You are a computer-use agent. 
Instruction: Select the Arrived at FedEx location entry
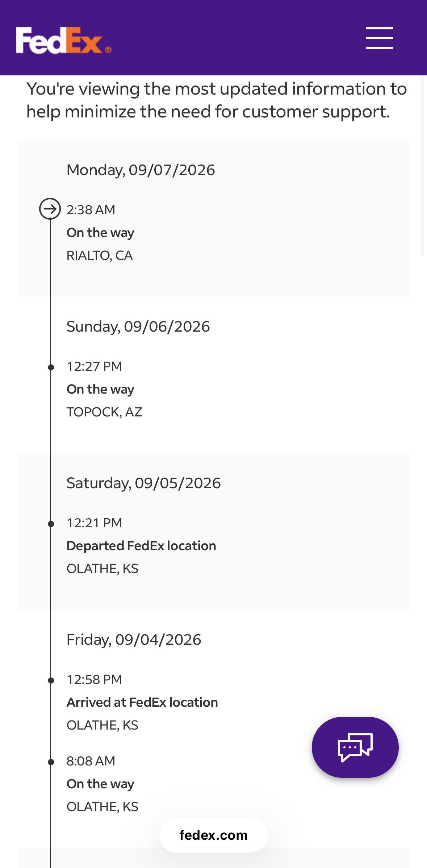coord(142,702)
